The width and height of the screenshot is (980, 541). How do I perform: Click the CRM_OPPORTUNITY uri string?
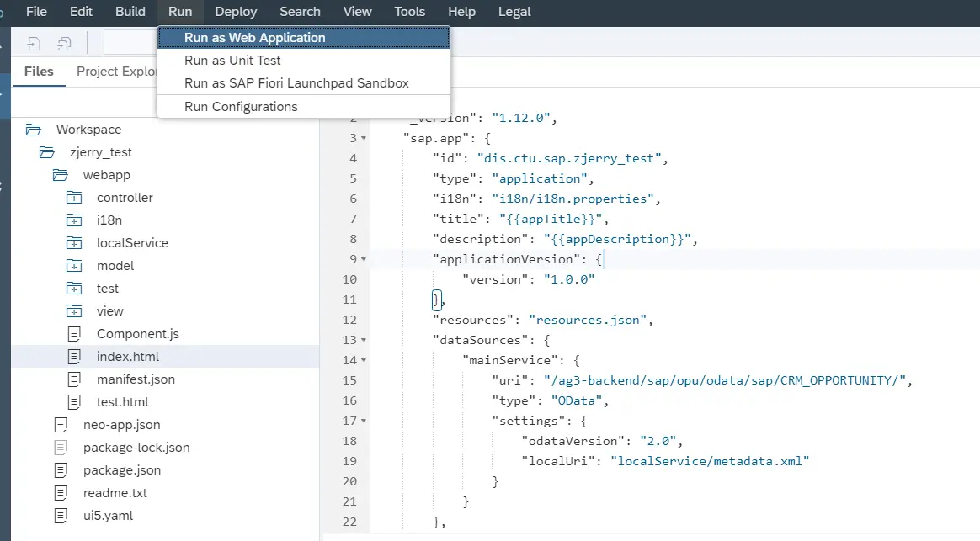725,380
